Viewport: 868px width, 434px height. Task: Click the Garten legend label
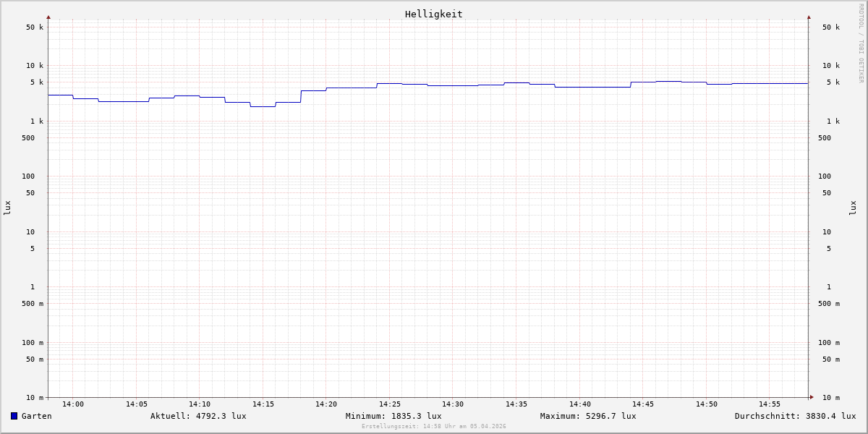coord(36,416)
